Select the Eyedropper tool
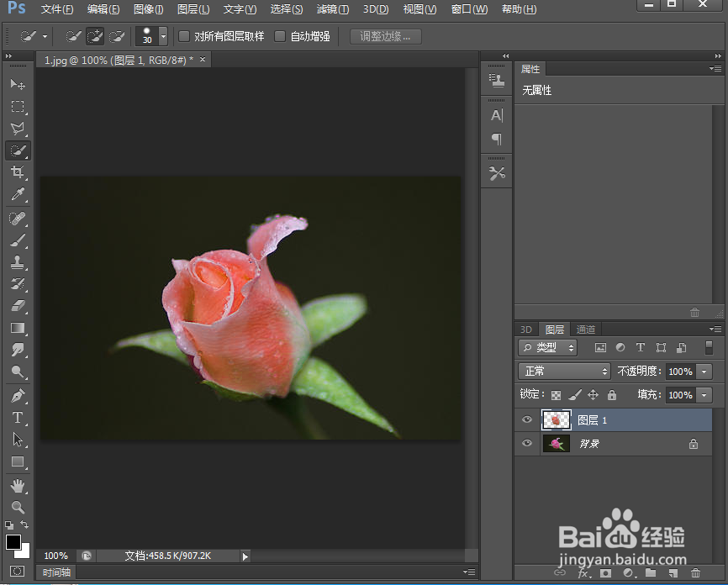 pyautogui.click(x=18, y=194)
